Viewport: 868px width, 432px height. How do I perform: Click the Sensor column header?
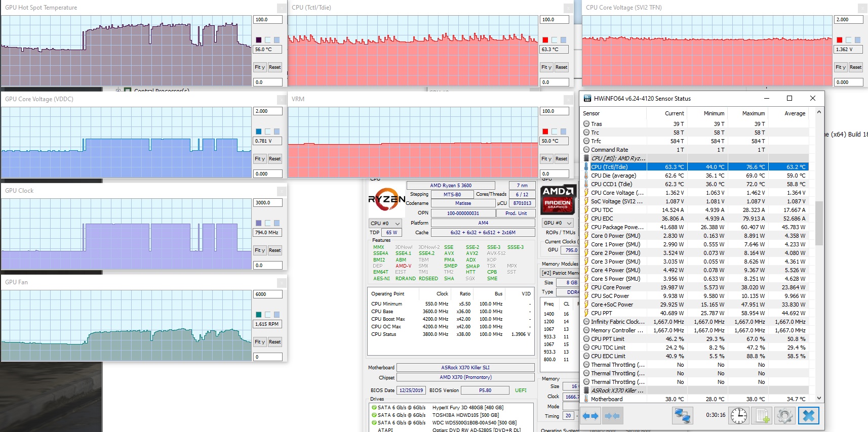tap(614, 113)
